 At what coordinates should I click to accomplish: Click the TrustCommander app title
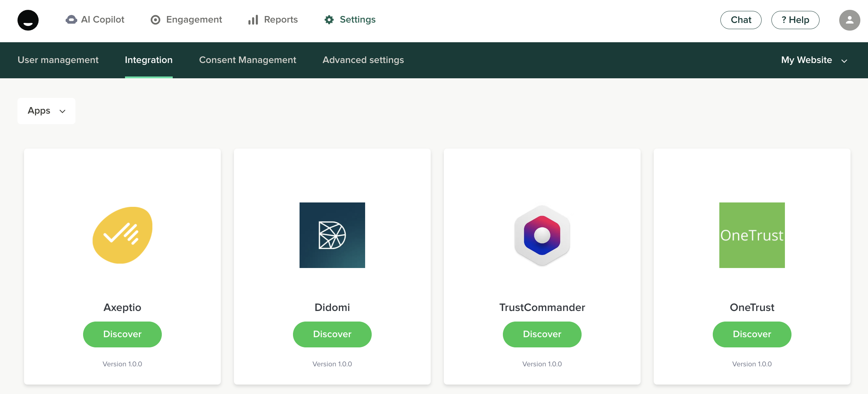click(x=542, y=307)
